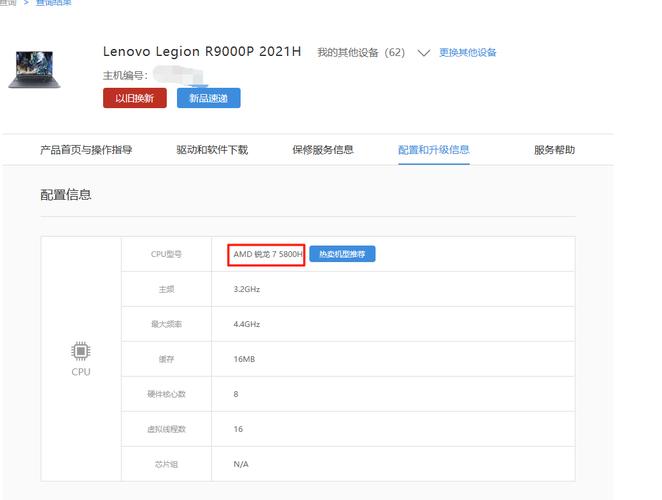662x500 pixels.
Task: Click the core count value 8
Action: click(x=236, y=394)
